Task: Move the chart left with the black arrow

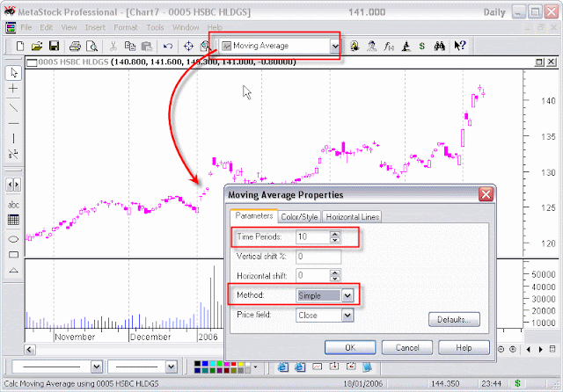Action: coord(528,349)
